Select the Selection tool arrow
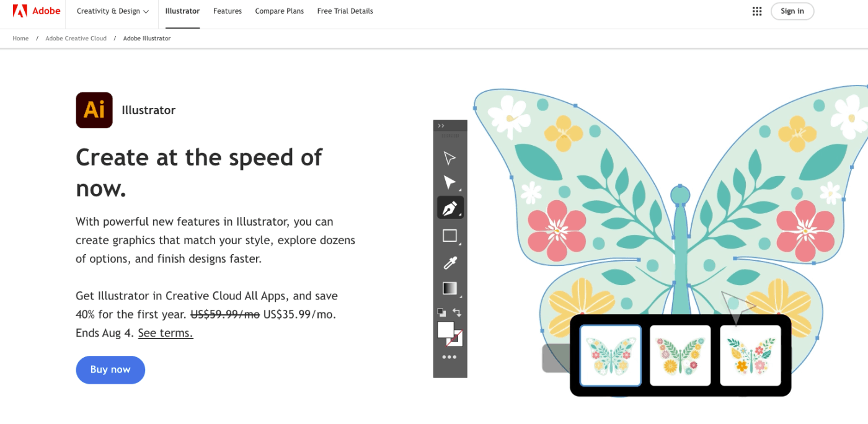The width and height of the screenshot is (868, 424). click(450, 158)
